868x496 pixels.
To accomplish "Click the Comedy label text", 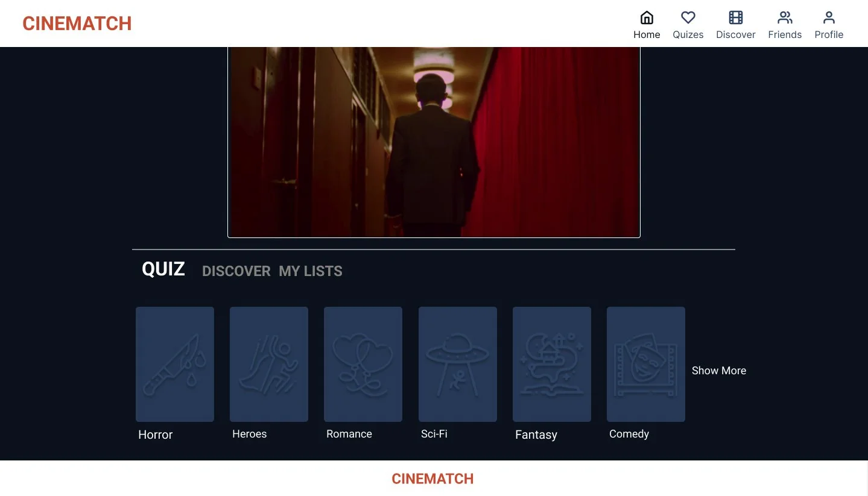I will 629,434.
